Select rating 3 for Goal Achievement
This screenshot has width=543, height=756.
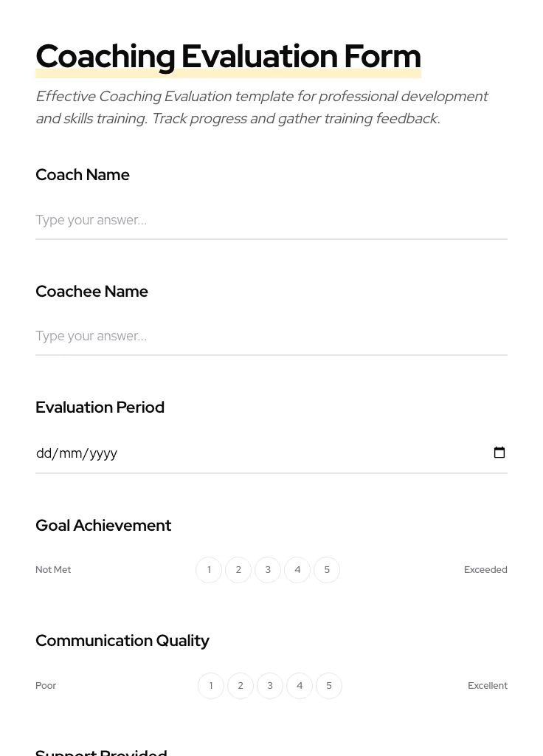point(268,569)
